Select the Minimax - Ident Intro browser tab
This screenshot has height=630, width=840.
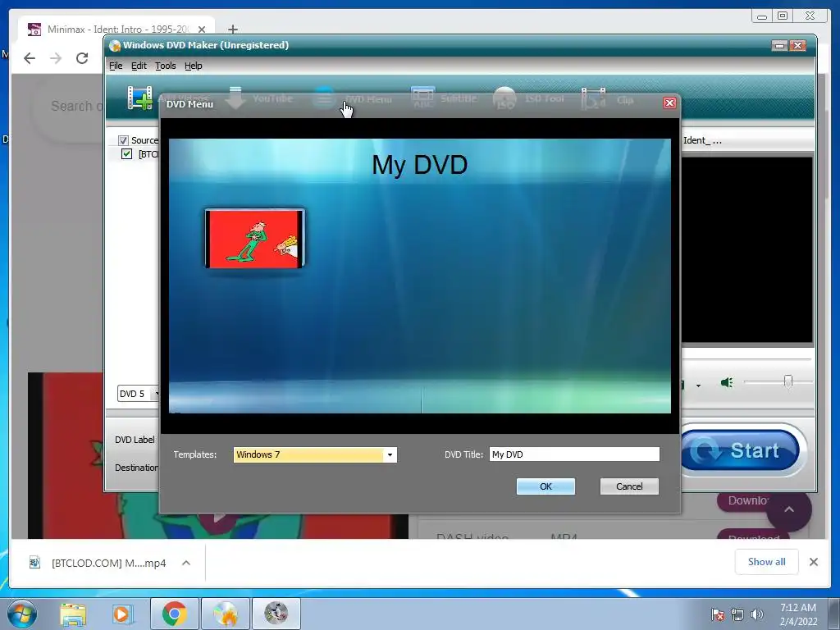pos(116,29)
